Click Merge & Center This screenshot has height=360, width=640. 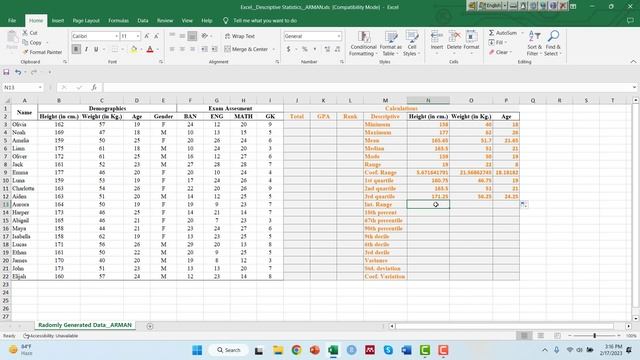(246, 49)
